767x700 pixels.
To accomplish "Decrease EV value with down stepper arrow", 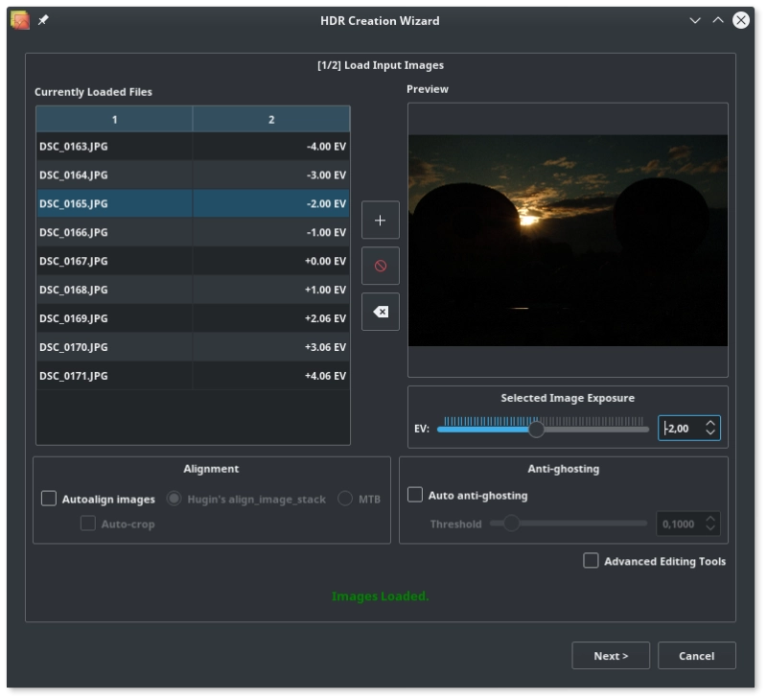I will [710, 432].
